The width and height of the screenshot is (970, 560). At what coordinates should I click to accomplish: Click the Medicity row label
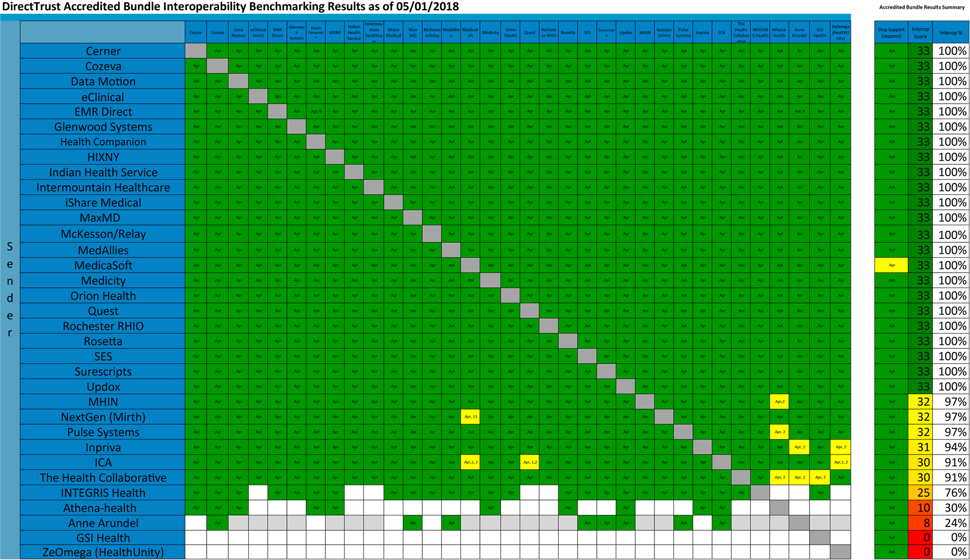(103, 281)
